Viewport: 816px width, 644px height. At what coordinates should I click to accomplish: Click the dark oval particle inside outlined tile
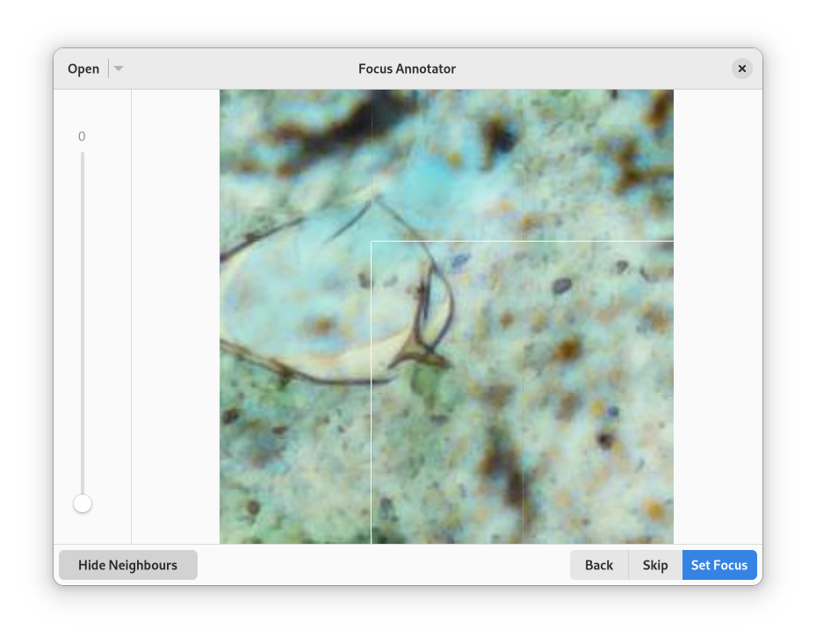pyautogui.click(x=561, y=285)
